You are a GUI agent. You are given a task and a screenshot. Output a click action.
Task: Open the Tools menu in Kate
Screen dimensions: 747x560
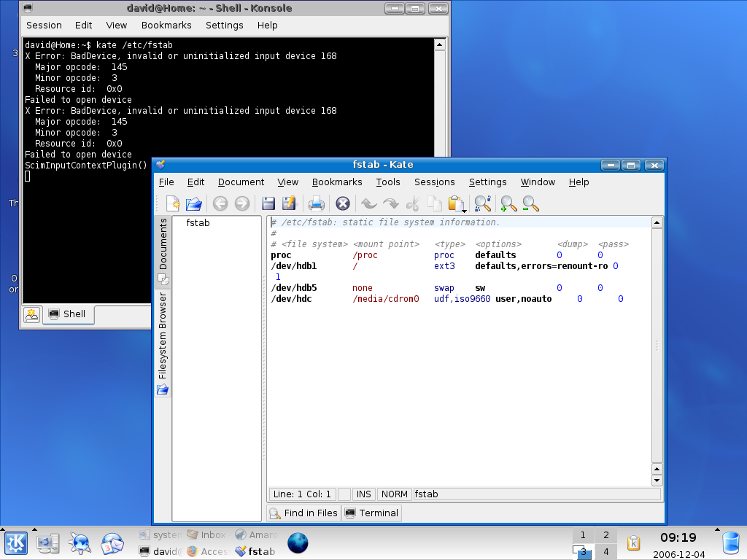click(x=388, y=182)
